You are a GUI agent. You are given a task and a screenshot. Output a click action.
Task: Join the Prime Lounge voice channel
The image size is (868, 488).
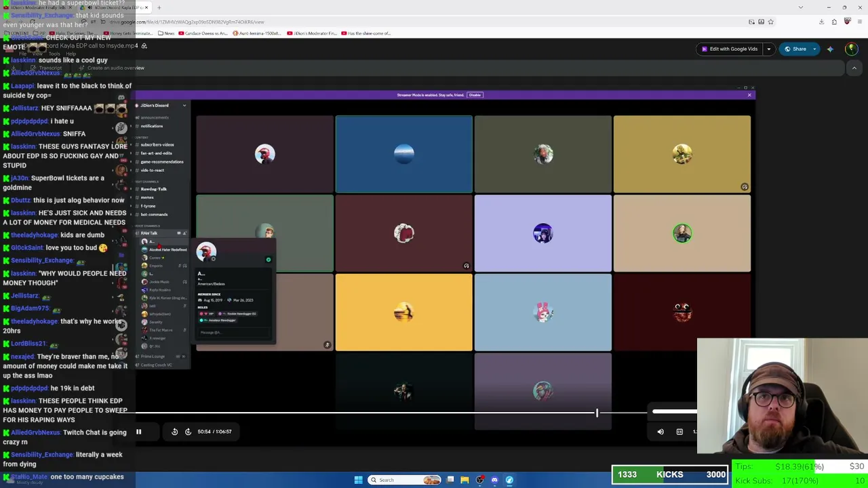click(153, 357)
